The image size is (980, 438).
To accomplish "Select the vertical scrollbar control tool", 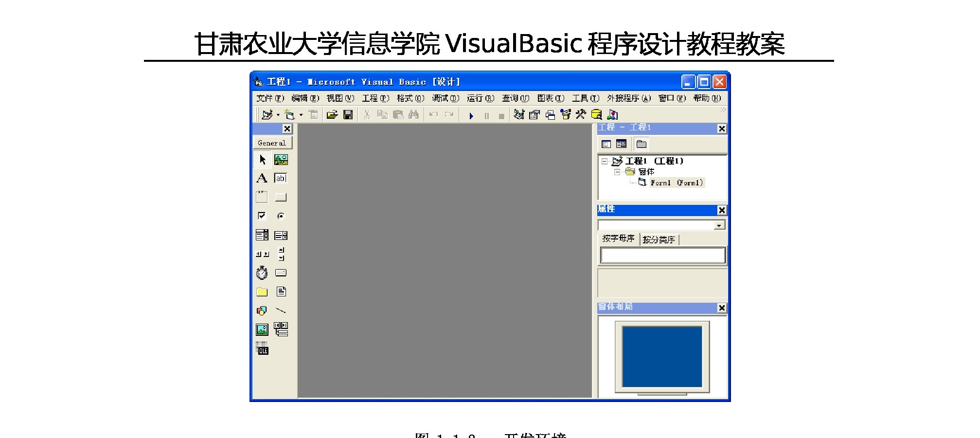I will click(x=281, y=254).
